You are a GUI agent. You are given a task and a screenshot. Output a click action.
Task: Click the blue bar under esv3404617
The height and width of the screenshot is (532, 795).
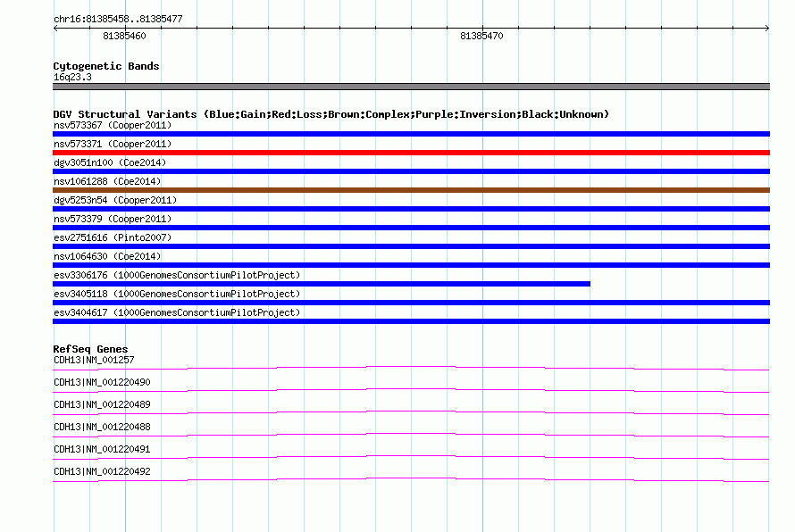coord(411,321)
